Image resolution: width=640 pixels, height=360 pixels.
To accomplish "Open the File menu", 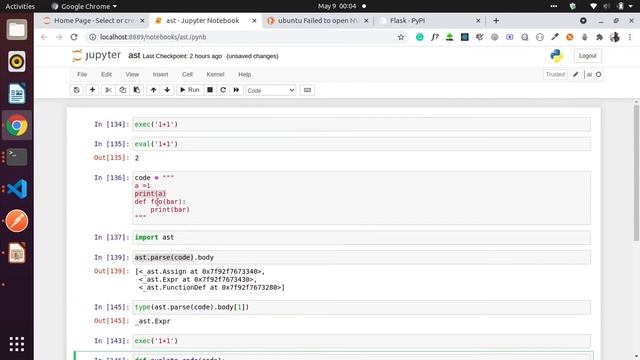I will 82,74.
